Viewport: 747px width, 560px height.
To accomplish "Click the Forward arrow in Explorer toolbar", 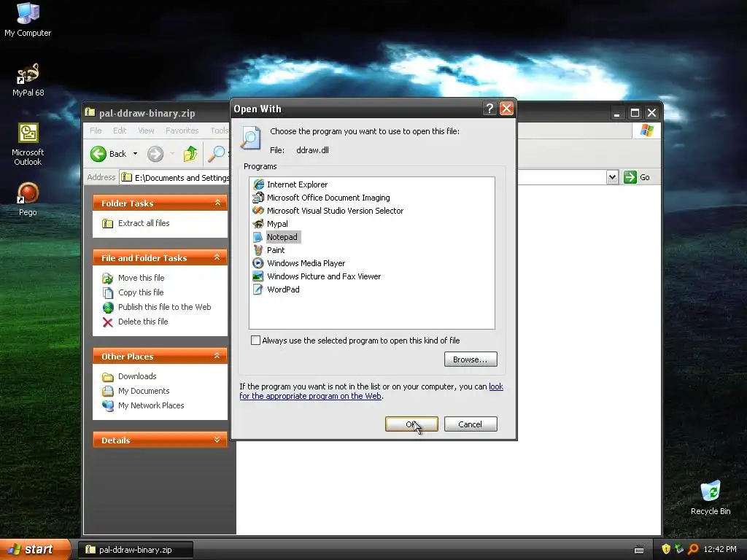I will (x=155, y=154).
